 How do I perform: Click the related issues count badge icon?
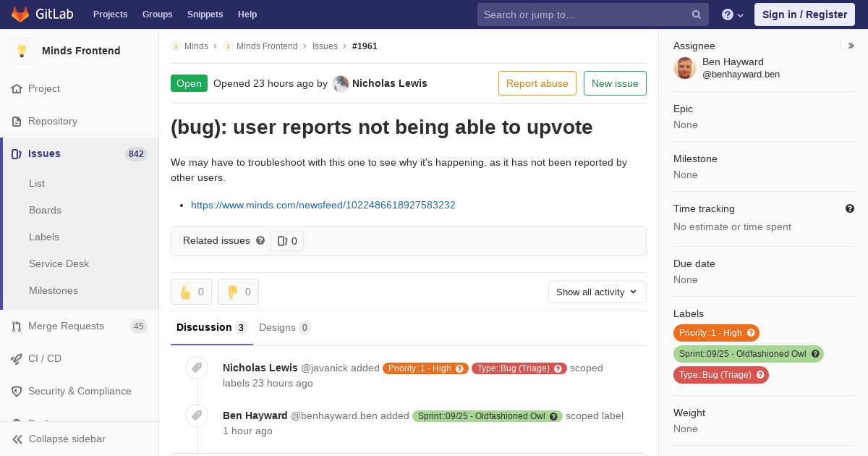pyautogui.click(x=282, y=241)
